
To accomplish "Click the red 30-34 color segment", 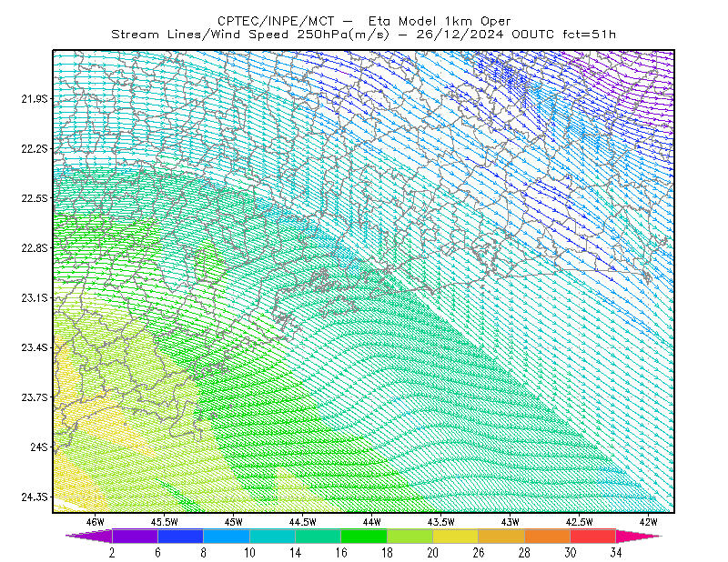I will pos(593,536).
